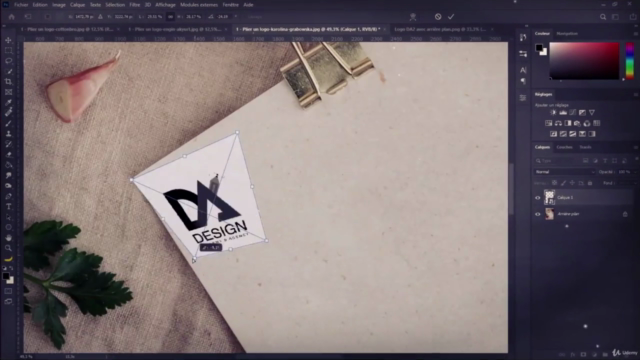The image size is (640, 360).
Task: Toggle the relative position triangle icon
Action: (100, 17)
